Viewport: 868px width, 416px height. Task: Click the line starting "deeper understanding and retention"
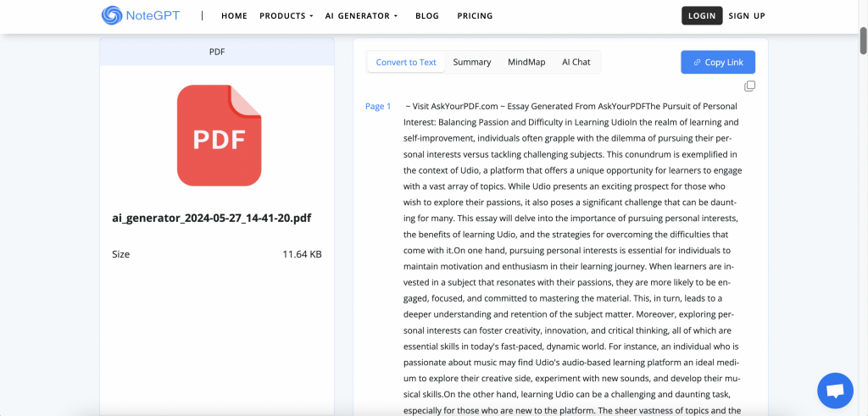click(x=569, y=315)
